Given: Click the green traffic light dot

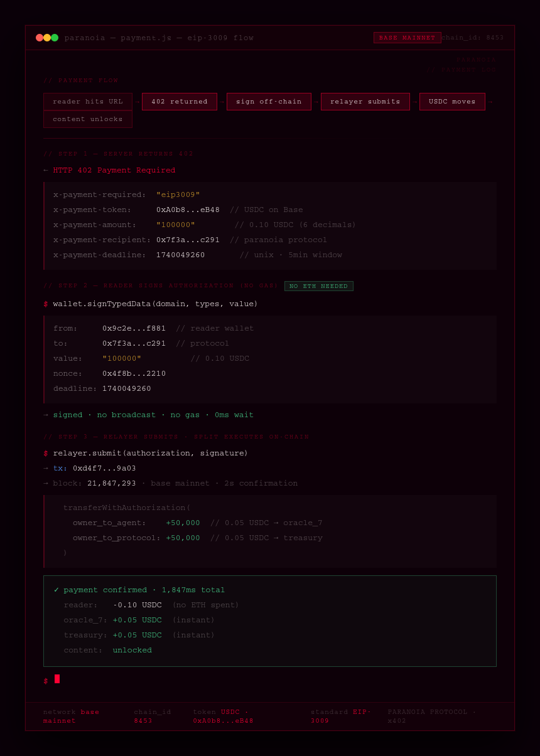Looking at the screenshot, I should pos(55,37).
